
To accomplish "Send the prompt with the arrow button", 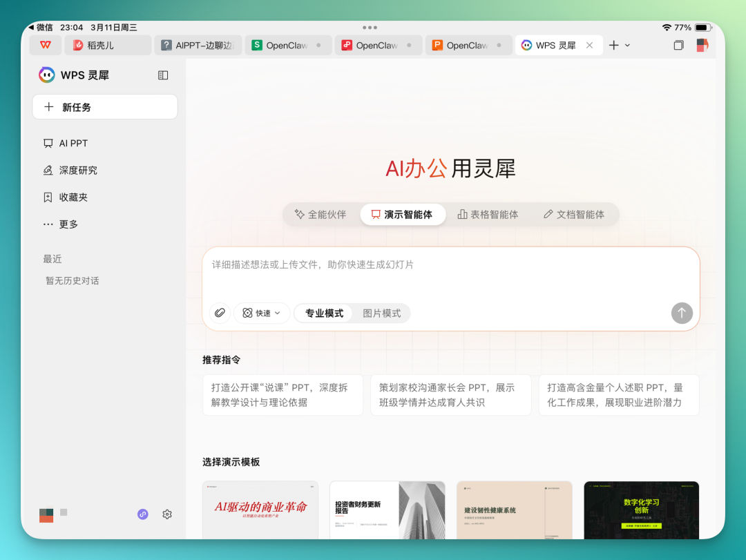I will (682, 313).
